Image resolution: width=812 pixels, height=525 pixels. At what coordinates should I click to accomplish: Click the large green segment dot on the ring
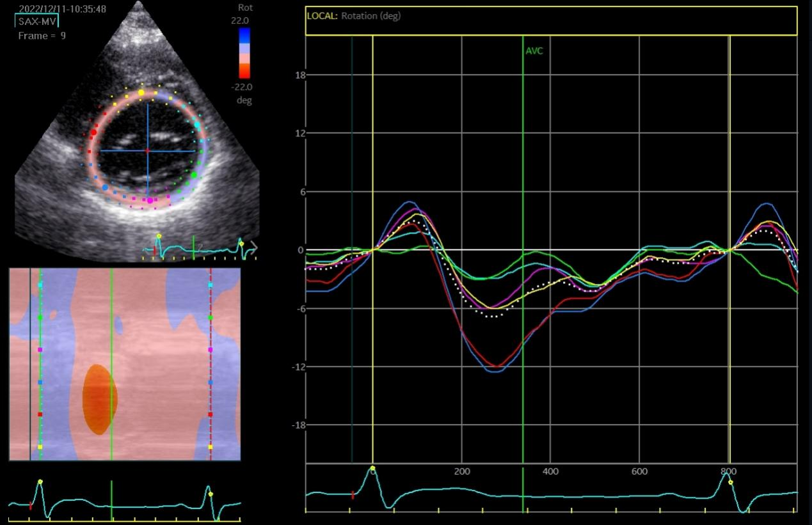194,175
